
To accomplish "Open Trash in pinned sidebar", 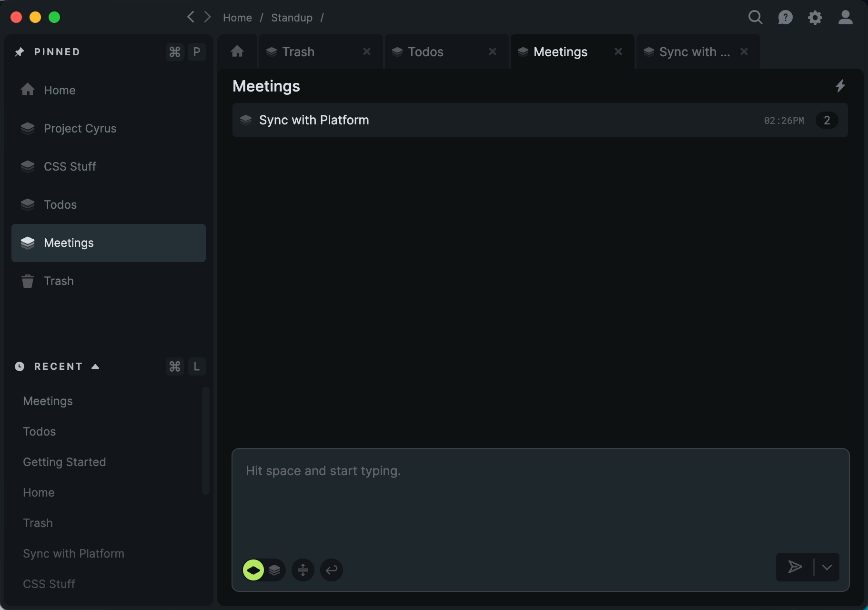I will click(109, 281).
